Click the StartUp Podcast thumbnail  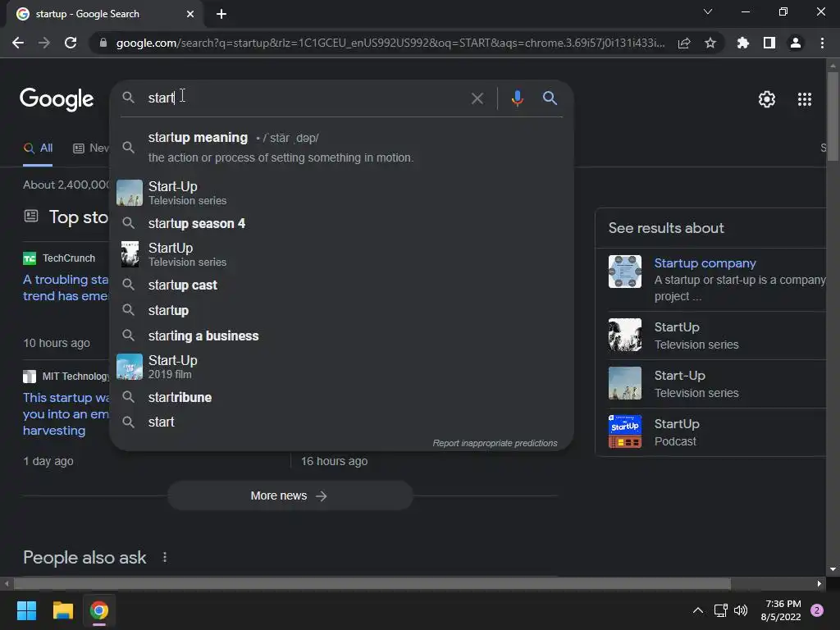coord(624,431)
